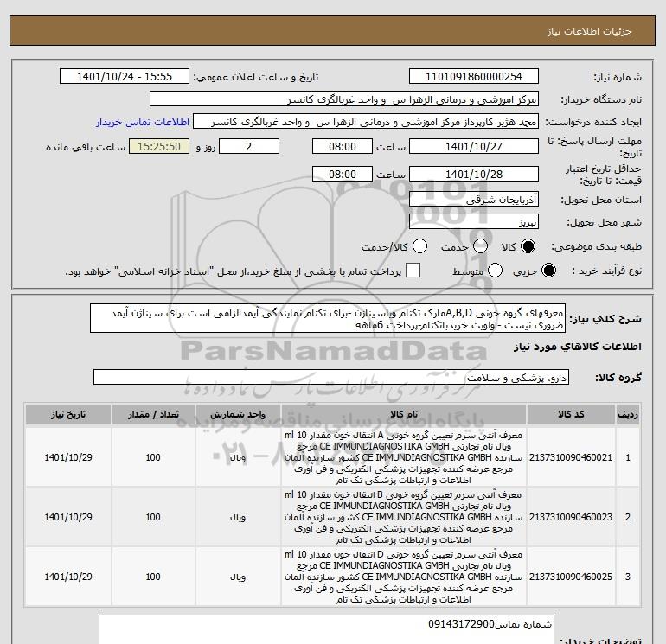Click item code 213731090460023

571,517
